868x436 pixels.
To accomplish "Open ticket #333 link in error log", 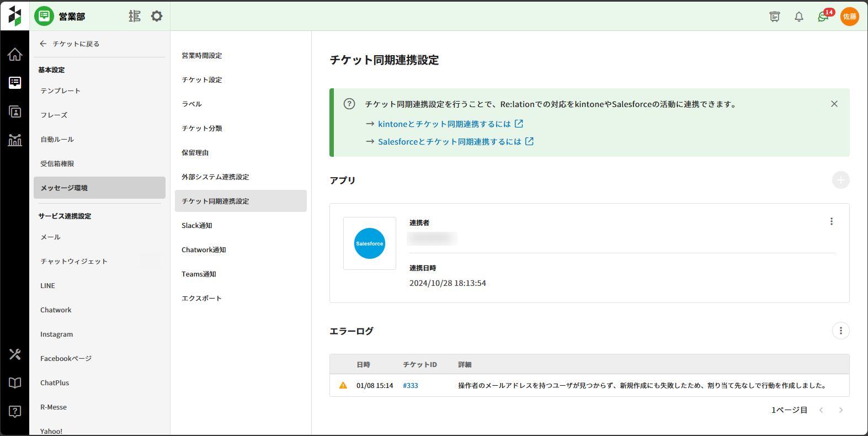I will 410,386.
